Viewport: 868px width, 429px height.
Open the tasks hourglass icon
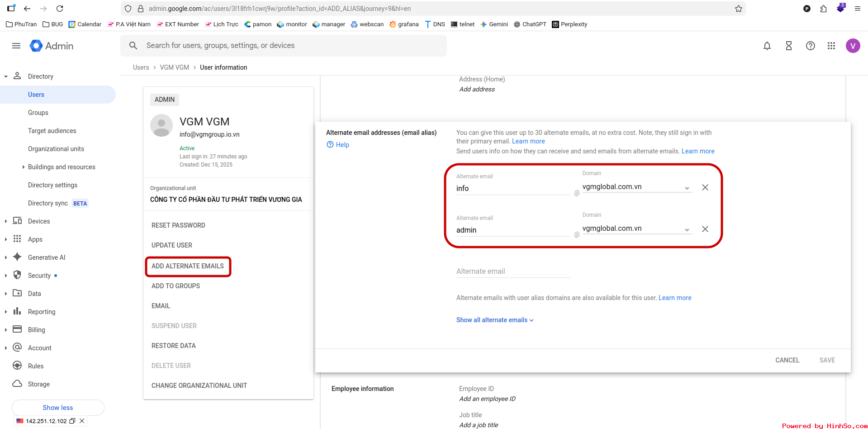[789, 46]
